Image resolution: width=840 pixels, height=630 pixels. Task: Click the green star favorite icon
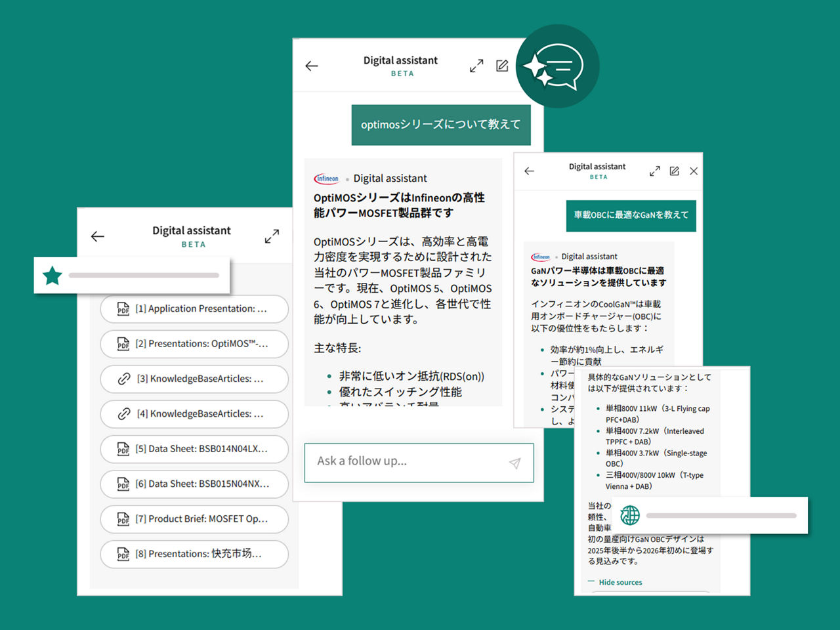pyautogui.click(x=52, y=276)
